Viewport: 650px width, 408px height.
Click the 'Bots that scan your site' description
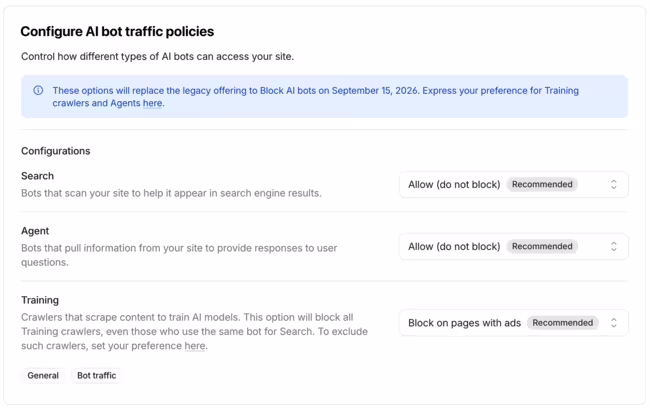coord(171,193)
